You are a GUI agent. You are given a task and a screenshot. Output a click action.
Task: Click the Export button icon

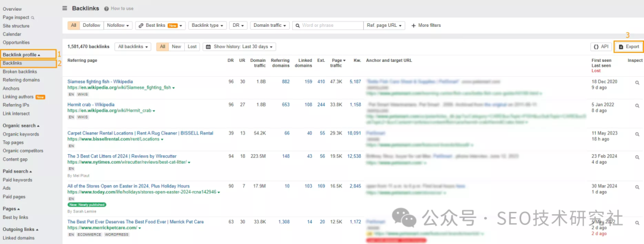[x=621, y=46]
